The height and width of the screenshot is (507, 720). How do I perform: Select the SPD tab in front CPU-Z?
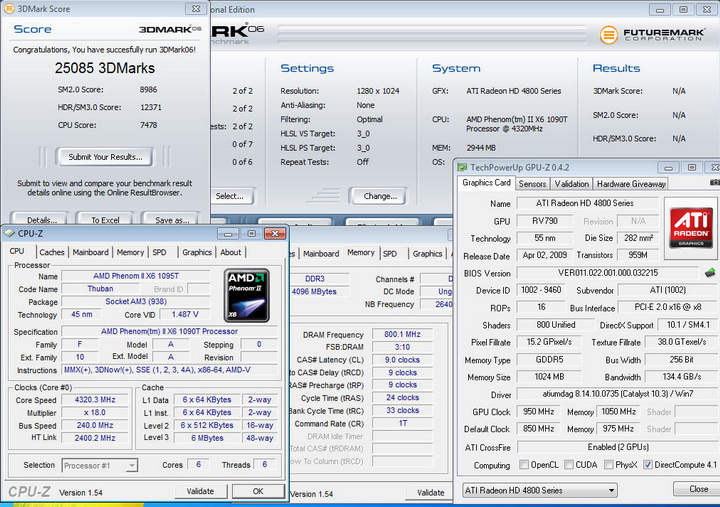tap(159, 252)
